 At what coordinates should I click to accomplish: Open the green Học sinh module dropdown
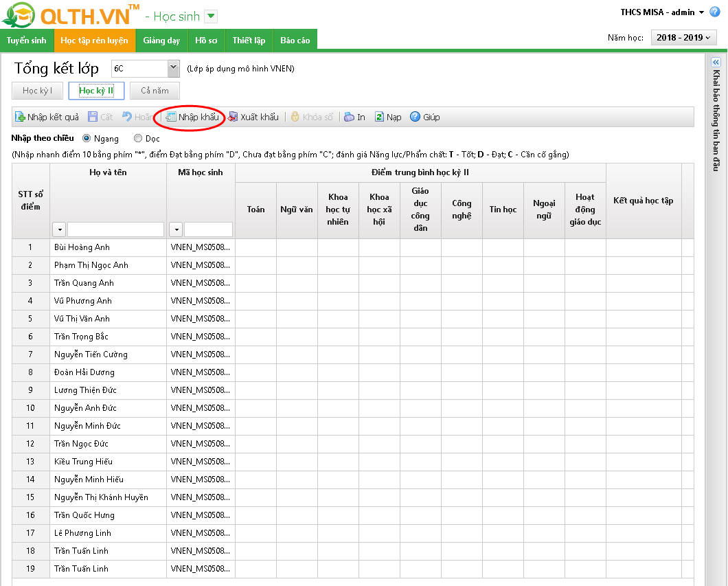211,16
